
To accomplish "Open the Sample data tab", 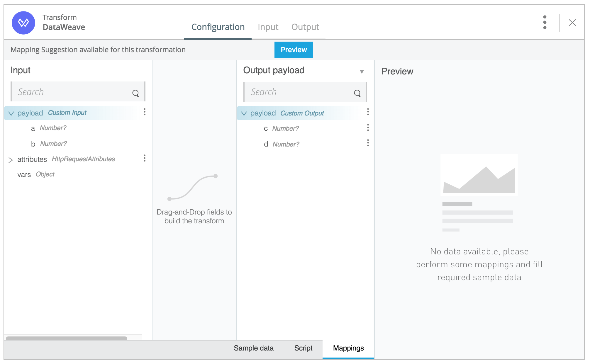I will pos(254,348).
